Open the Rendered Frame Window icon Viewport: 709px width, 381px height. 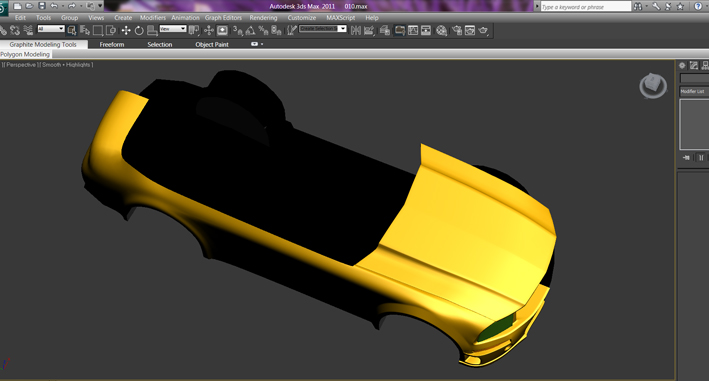[470, 30]
